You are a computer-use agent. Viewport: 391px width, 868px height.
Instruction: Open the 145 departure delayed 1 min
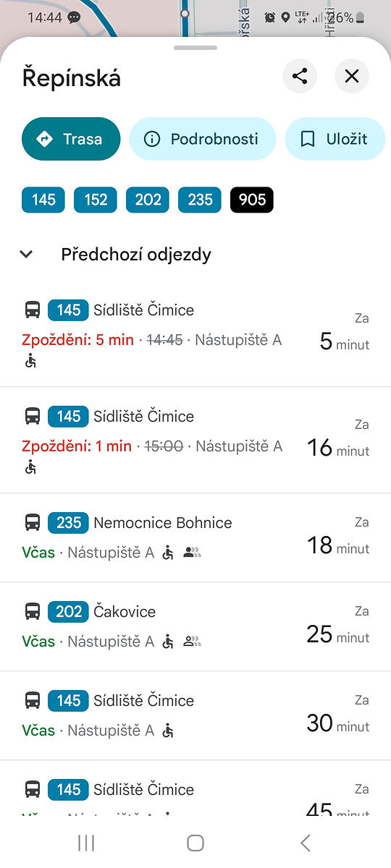(x=195, y=441)
